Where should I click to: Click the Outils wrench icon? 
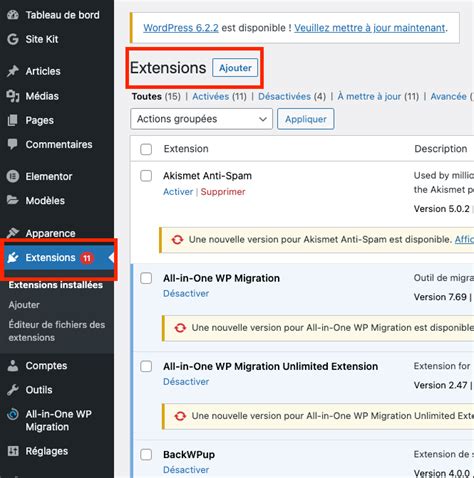tap(13, 390)
